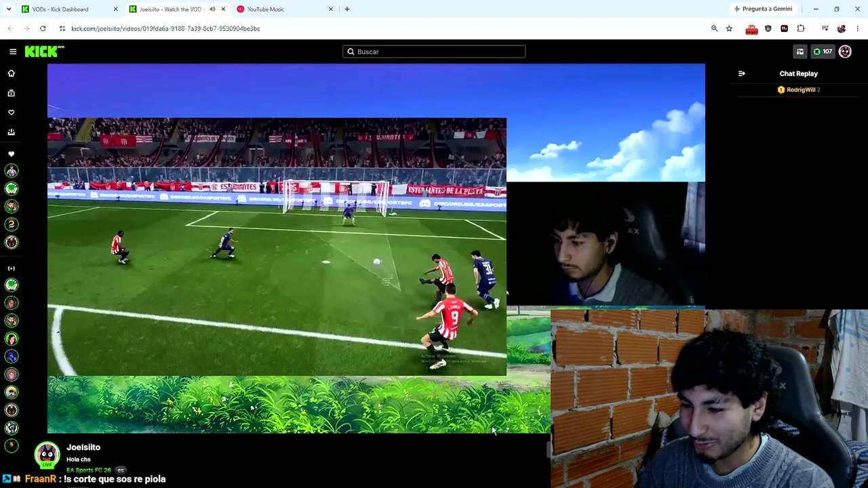Image resolution: width=868 pixels, height=488 pixels.
Task: Open the yellow number 2 channel avatar
Action: (x=12, y=224)
